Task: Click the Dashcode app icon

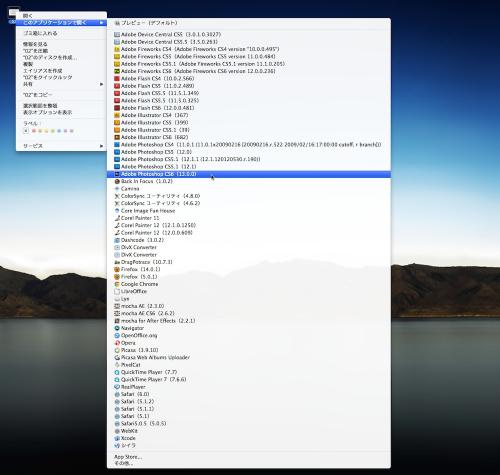Action: (x=117, y=240)
